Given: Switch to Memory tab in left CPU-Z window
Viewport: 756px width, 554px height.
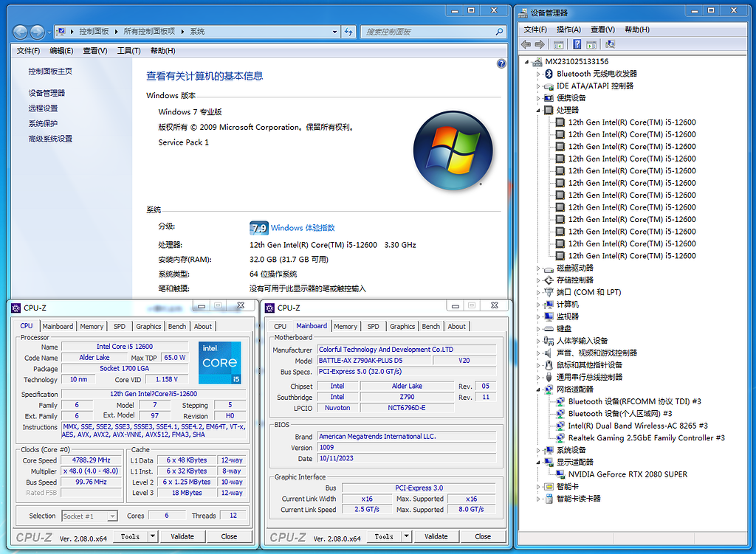Looking at the screenshot, I should (x=92, y=326).
